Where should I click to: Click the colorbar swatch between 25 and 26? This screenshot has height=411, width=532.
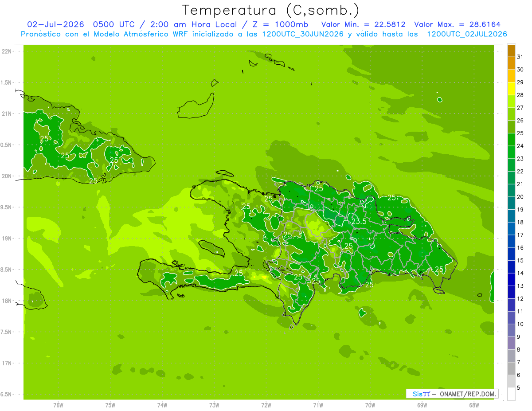pos(511,127)
